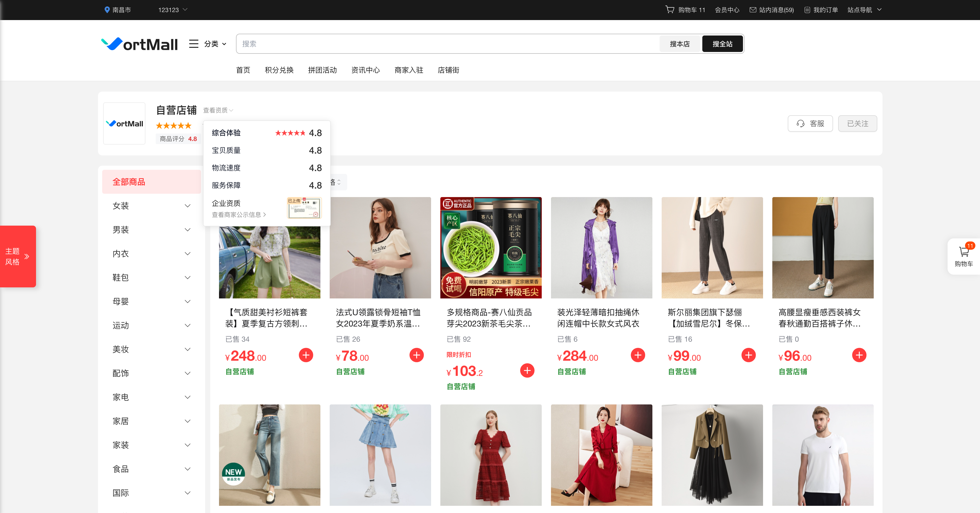The image size is (980, 513).
Task: Open the olive jacket black skirt image
Action: 712,455
